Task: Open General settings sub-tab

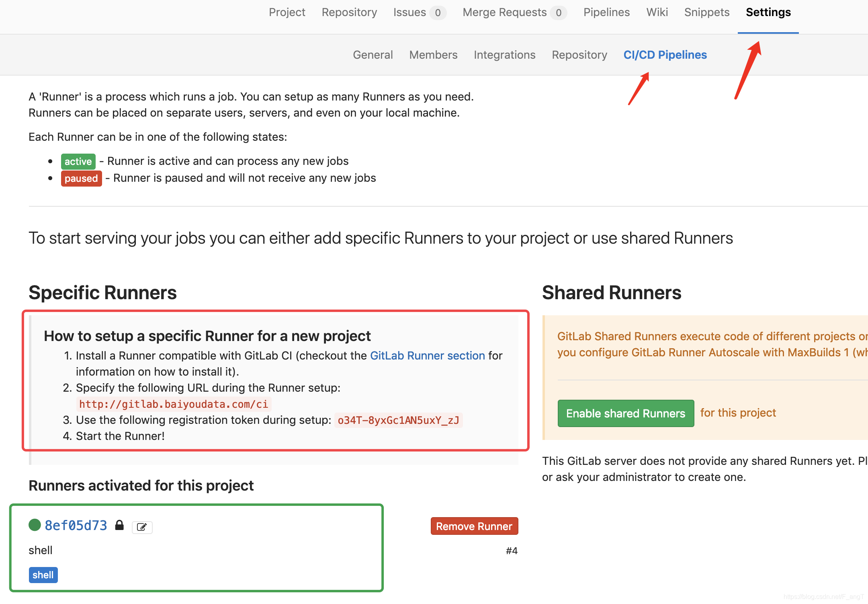Action: [373, 55]
